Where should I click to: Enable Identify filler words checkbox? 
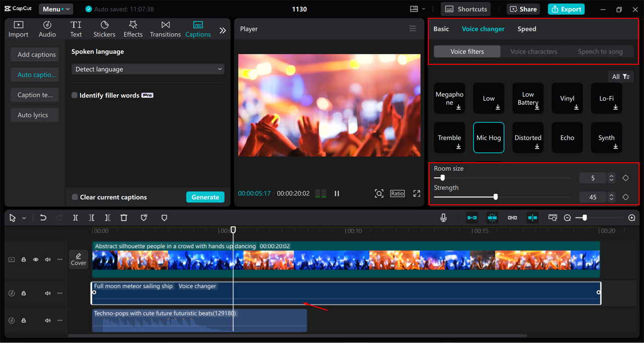tap(74, 95)
